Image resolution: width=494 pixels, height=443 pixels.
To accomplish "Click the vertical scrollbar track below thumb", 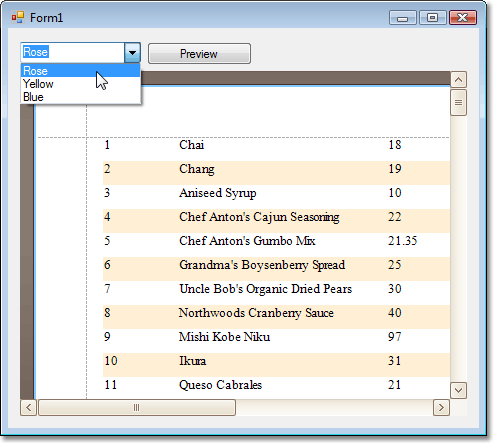I will click(x=458, y=249).
